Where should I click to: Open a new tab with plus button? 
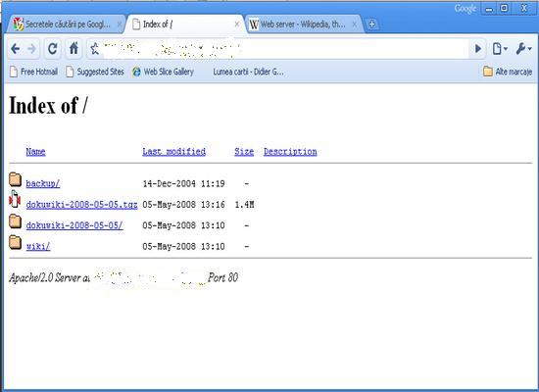pyautogui.click(x=371, y=24)
